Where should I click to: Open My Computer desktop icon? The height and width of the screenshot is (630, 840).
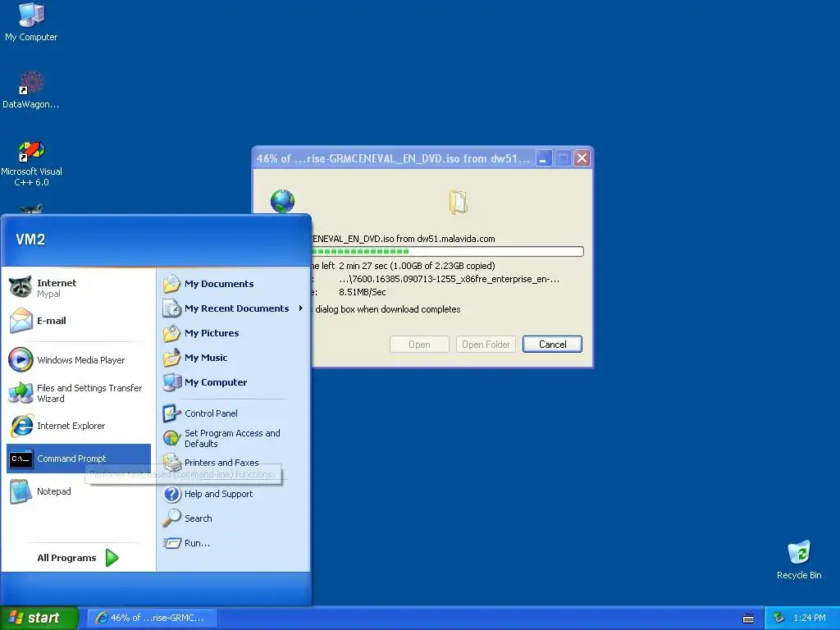point(31,22)
